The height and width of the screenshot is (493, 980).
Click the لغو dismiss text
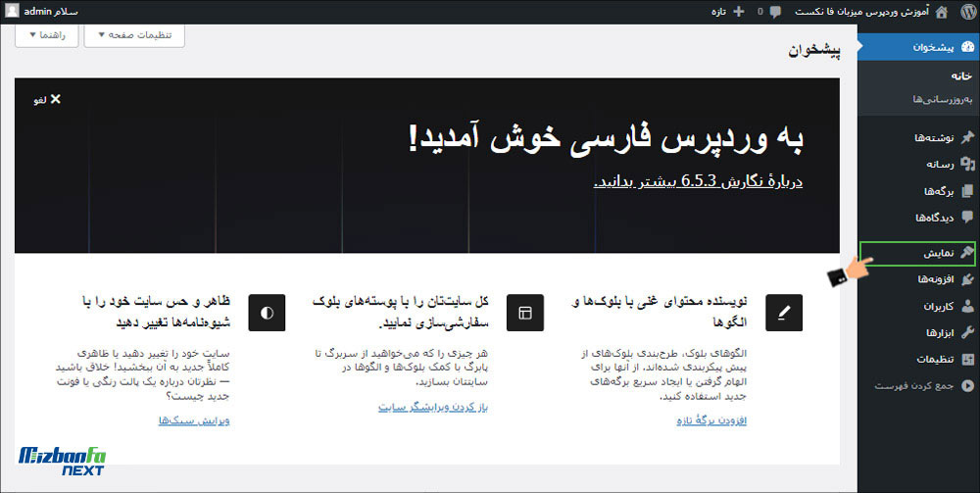pyautogui.click(x=40, y=100)
